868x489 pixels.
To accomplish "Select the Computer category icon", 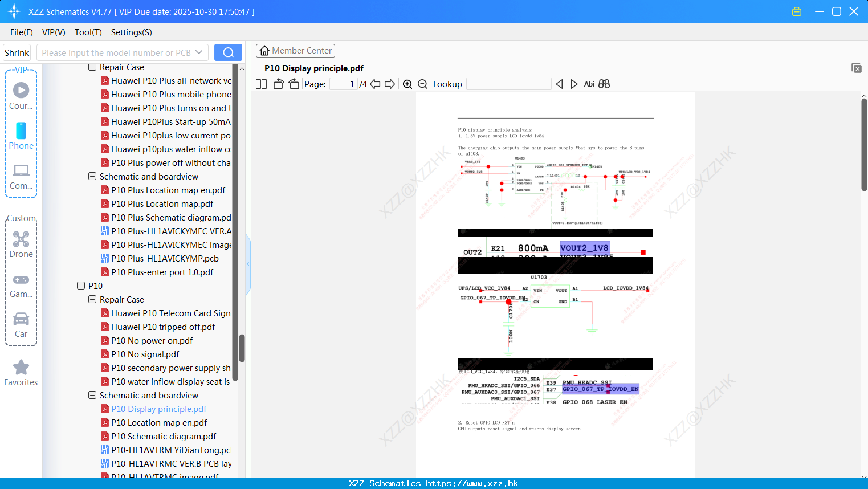I will [21, 170].
